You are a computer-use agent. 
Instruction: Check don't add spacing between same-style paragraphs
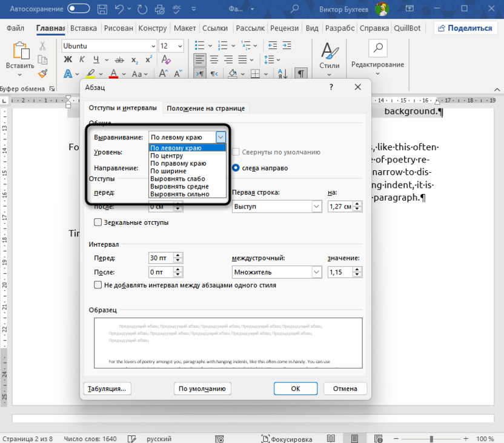coord(98,285)
